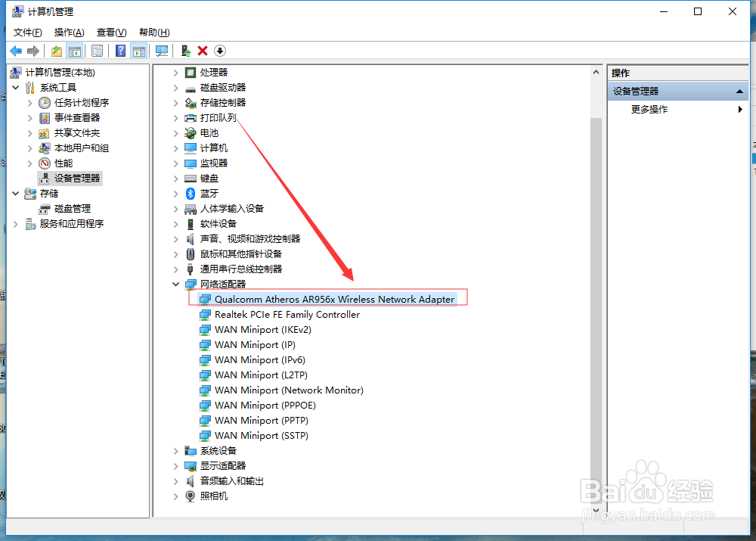Click the 蓝牙 Bluetooth icon
Viewport: 756px width, 541px height.
191,194
